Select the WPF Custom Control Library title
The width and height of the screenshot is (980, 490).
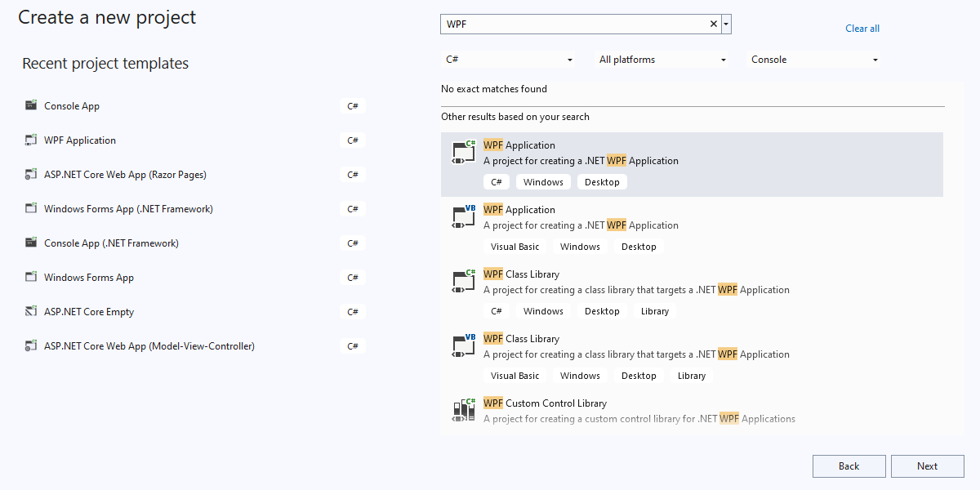pos(545,403)
